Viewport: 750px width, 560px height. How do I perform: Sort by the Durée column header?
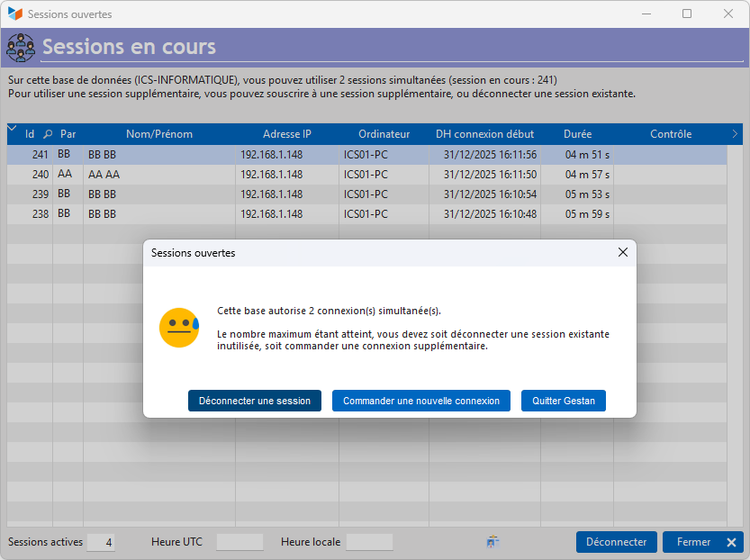[x=577, y=134]
